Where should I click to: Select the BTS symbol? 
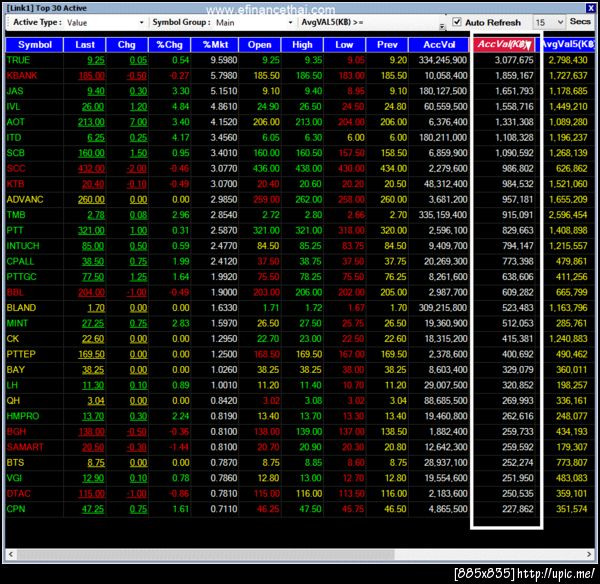click(15, 462)
